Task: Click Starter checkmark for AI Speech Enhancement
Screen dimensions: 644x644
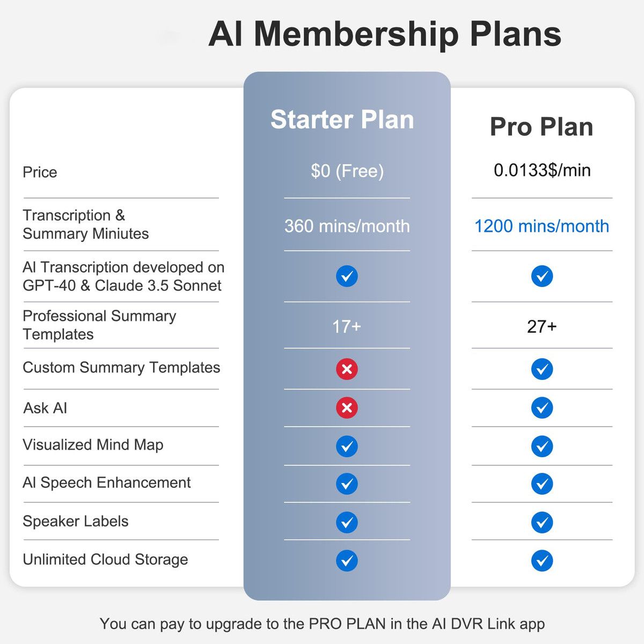Action: pyautogui.click(x=347, y=484)
